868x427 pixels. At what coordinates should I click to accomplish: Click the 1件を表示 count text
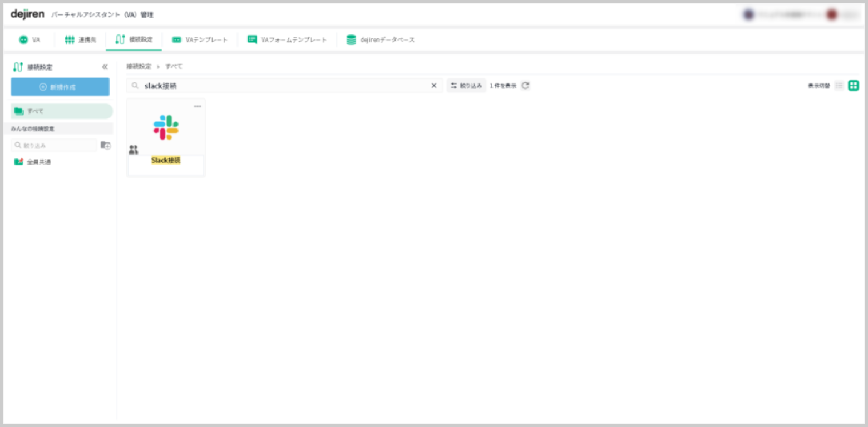pos(503,86)
